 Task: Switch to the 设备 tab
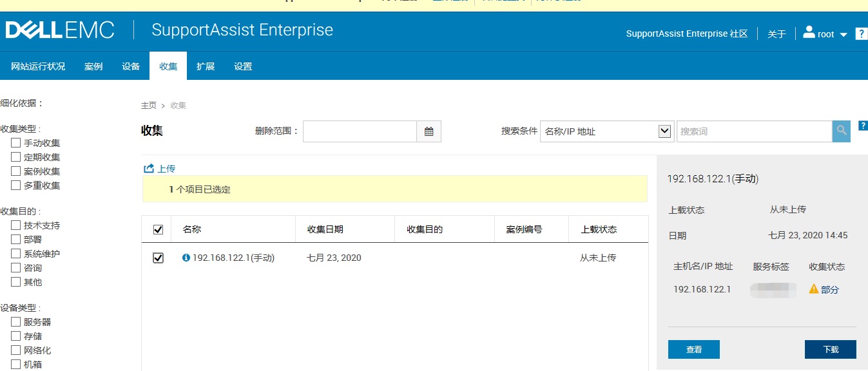coord(131,66)
